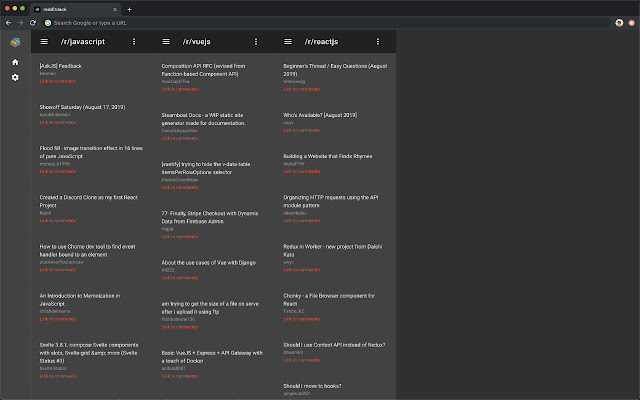Screen dimensions: 640x400
Task: Open settings gear in sidebar
Action: (x=15, y=77)
